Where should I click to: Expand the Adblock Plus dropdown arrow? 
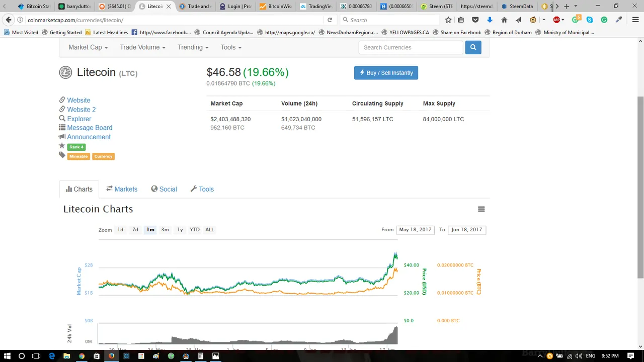[563, 20]
